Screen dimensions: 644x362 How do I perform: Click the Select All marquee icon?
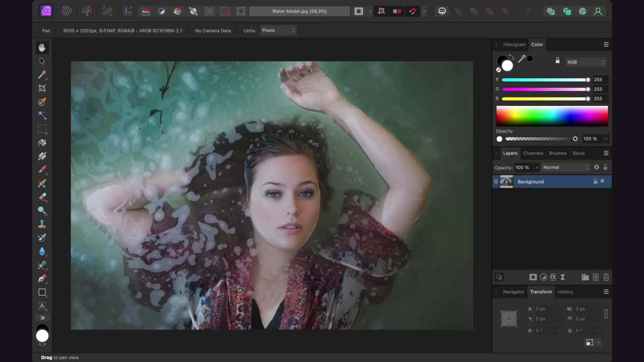point(209,11)
